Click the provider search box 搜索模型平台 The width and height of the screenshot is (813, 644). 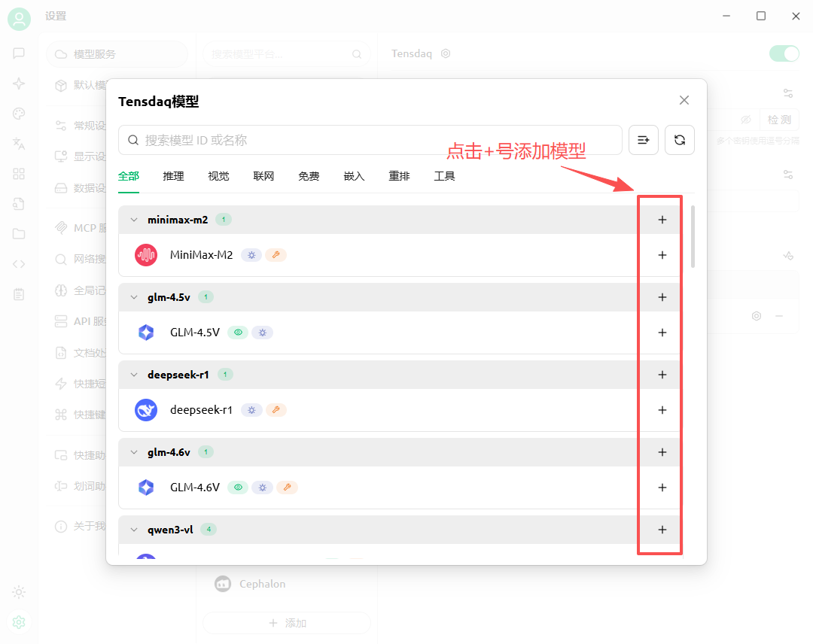pos(286,54)
